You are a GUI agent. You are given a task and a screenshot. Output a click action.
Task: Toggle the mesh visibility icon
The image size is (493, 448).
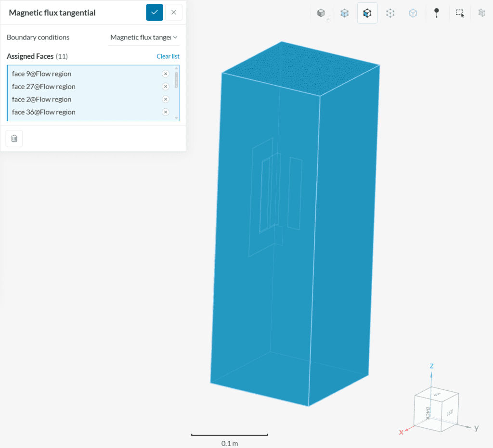[481, 13]
